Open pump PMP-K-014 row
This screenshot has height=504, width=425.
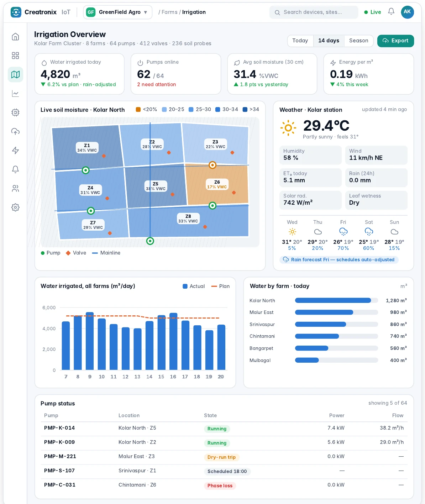coord(224,428)
